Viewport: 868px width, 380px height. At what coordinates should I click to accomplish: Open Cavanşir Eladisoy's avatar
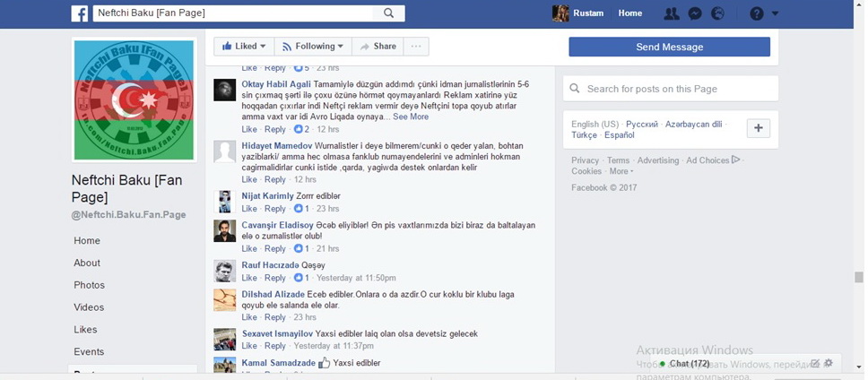click(x=225, y=231)
